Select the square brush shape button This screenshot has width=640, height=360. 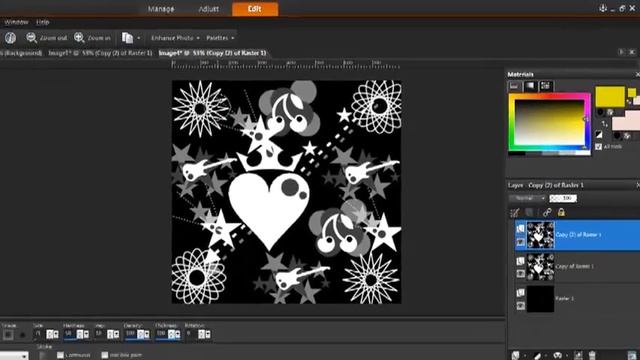[8, 335]
